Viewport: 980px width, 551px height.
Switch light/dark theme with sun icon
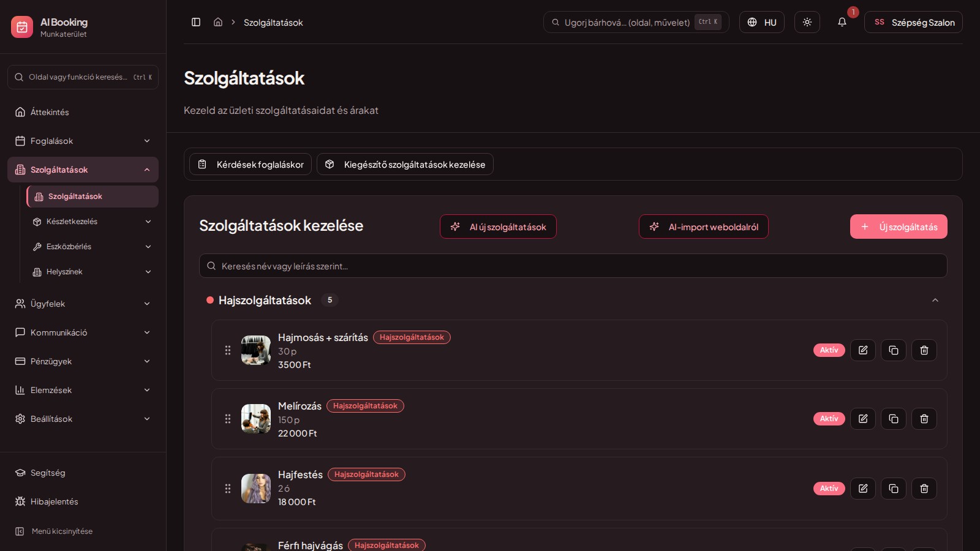pos(807,22)
